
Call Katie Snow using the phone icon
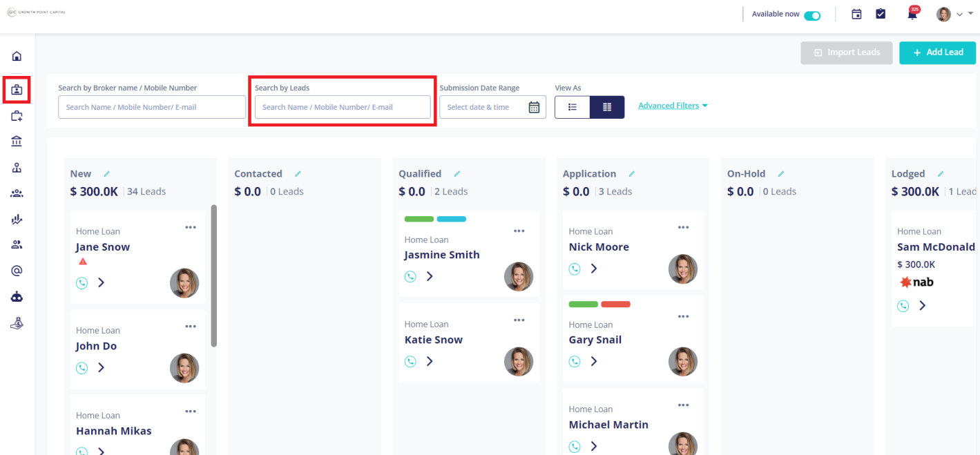tap(411, 361)
